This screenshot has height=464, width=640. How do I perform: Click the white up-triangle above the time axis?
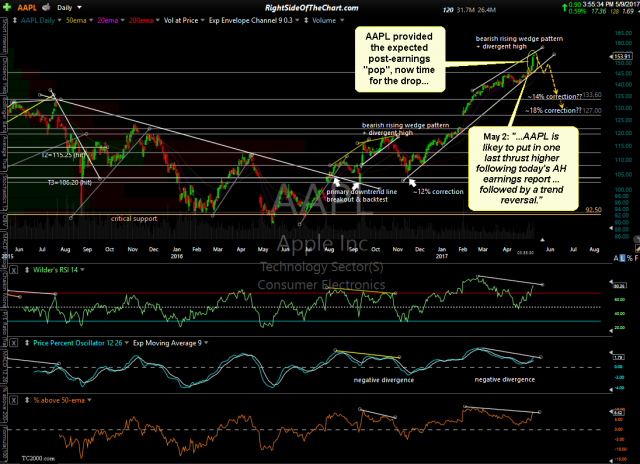542,240
